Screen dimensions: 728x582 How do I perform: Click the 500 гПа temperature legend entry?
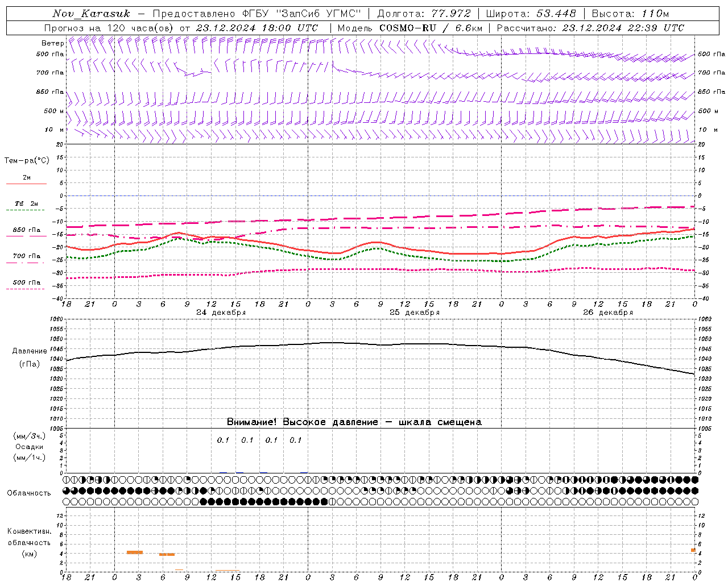[27, 282]
